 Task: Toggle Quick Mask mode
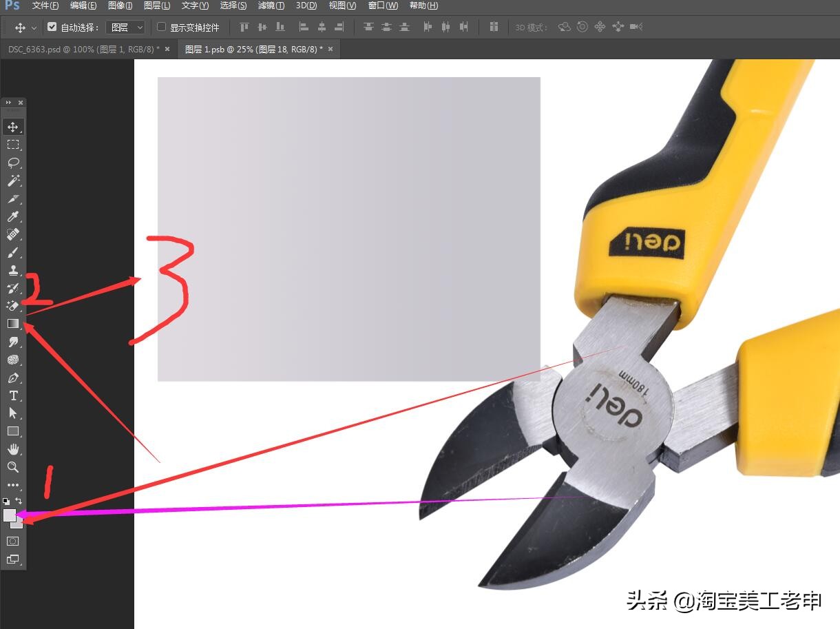tap(13, 542)
